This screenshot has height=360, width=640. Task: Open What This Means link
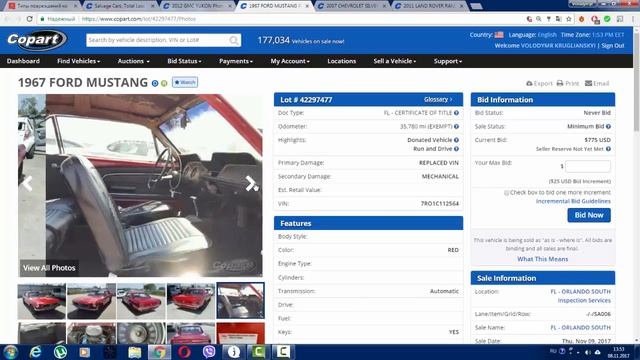(542, 259)
